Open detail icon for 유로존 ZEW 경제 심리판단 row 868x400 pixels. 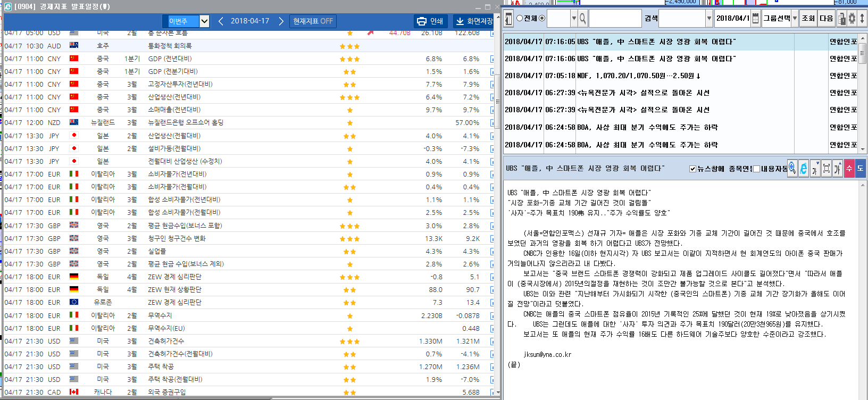tap(491, 303)
